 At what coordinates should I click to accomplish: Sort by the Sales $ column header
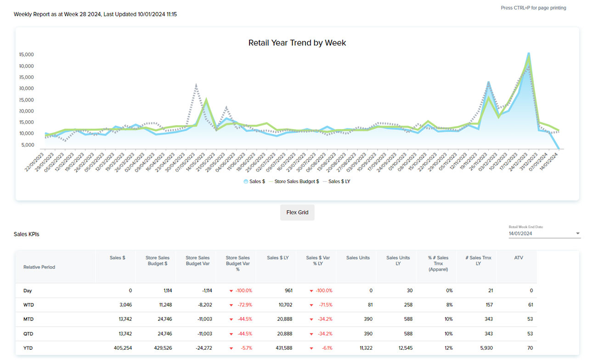[118, 258]
